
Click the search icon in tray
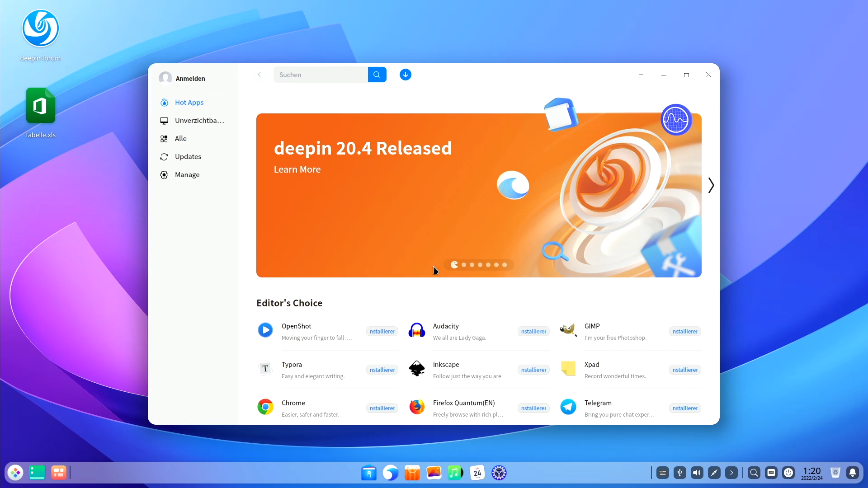754,473
